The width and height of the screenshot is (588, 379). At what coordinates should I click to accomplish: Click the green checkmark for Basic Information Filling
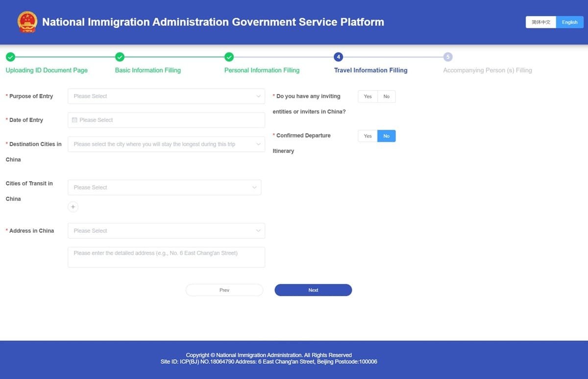click(120, 56)
